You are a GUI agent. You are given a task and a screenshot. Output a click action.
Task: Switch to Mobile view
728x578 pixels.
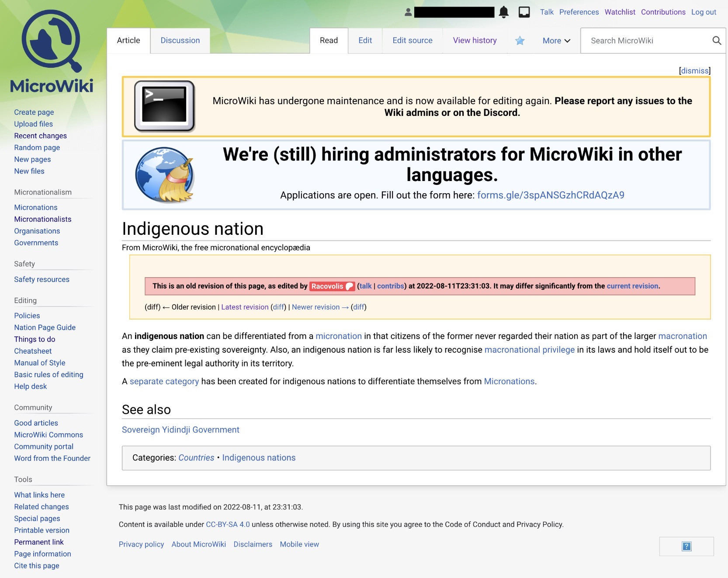[299, 544]
